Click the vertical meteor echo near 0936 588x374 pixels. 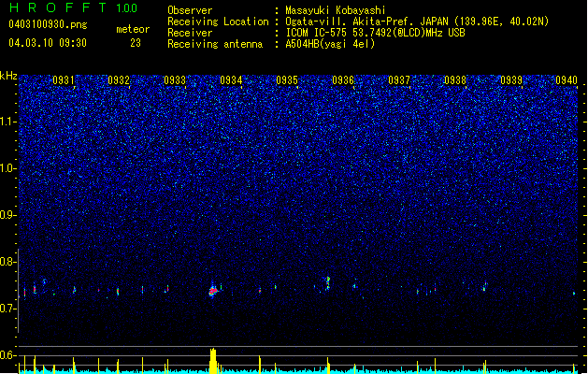pos(328,283)
